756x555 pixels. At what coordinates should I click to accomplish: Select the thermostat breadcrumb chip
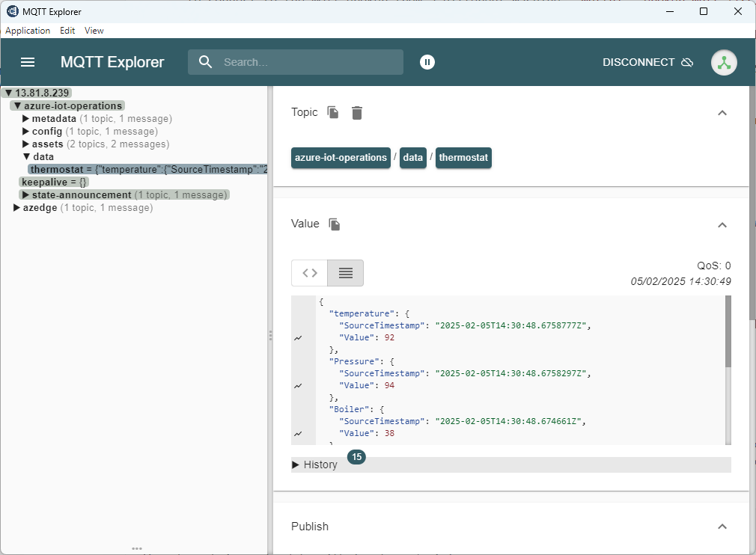463,158
